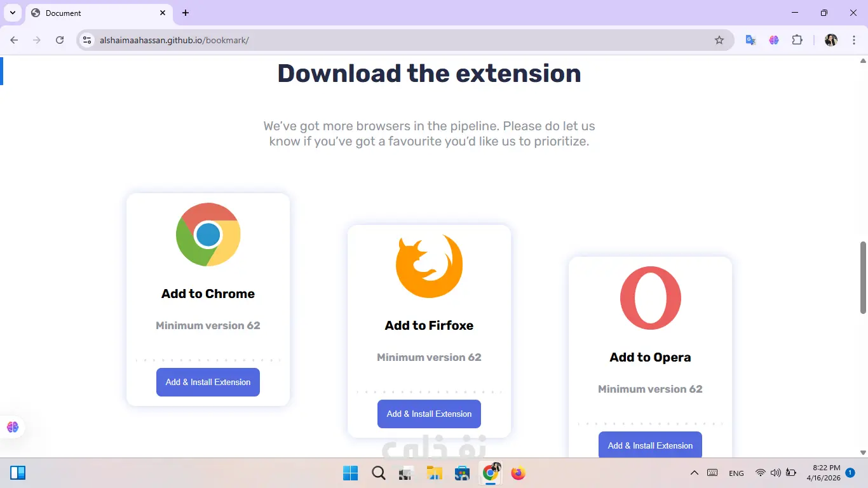Install the extension for Chrome
Screen dimensions: 868x488
208,382
